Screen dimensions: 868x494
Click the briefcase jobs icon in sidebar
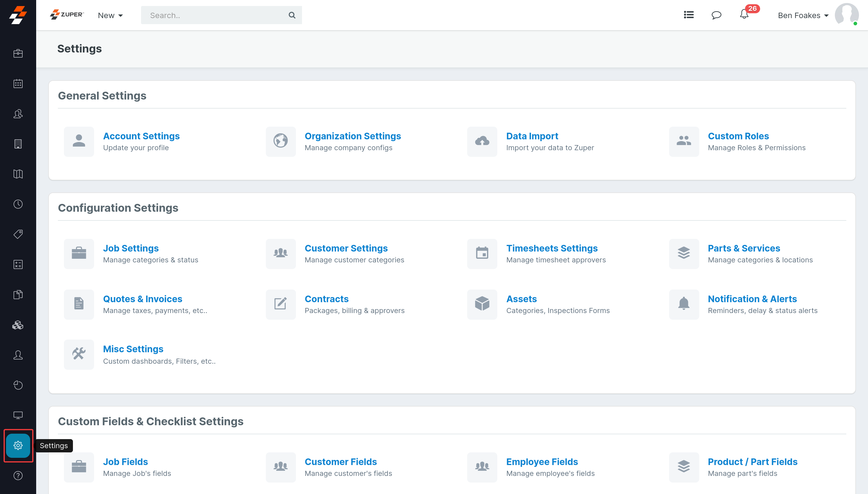(18, 53)
